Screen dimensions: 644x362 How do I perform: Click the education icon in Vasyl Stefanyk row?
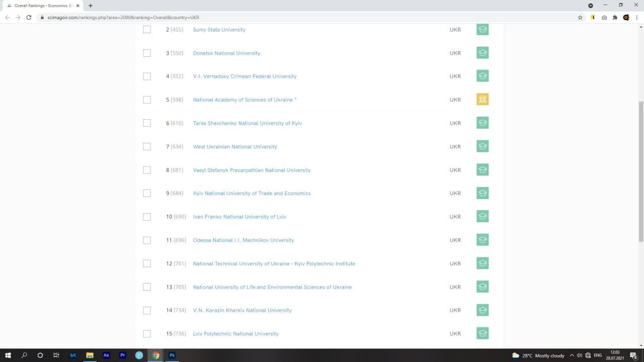coord(482,170)
